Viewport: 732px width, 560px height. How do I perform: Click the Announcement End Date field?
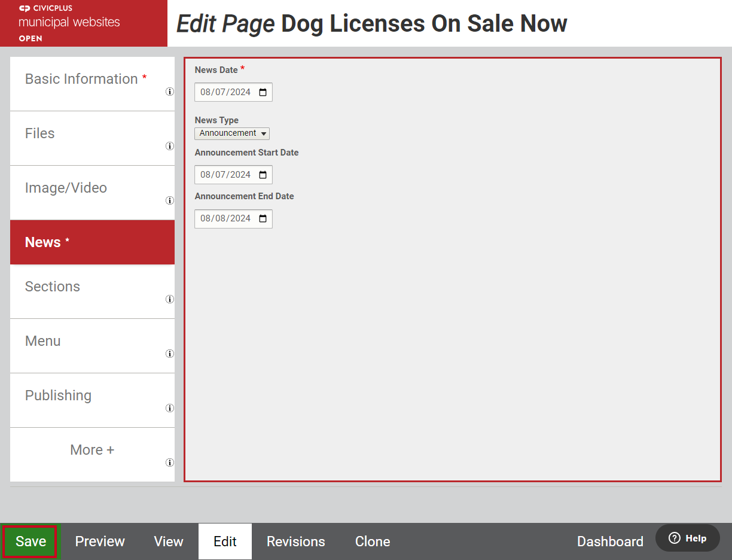[x=233, y=218]
